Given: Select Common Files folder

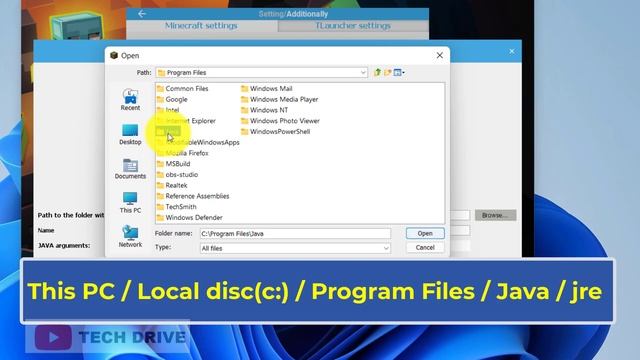Looking at the screenshot, I should click(x=182, y=89).
